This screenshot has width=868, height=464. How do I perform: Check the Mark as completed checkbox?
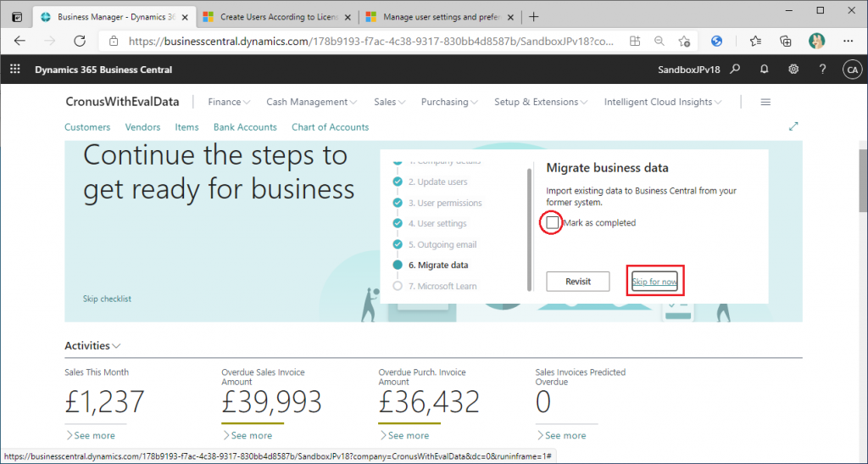tap(553, 222)
